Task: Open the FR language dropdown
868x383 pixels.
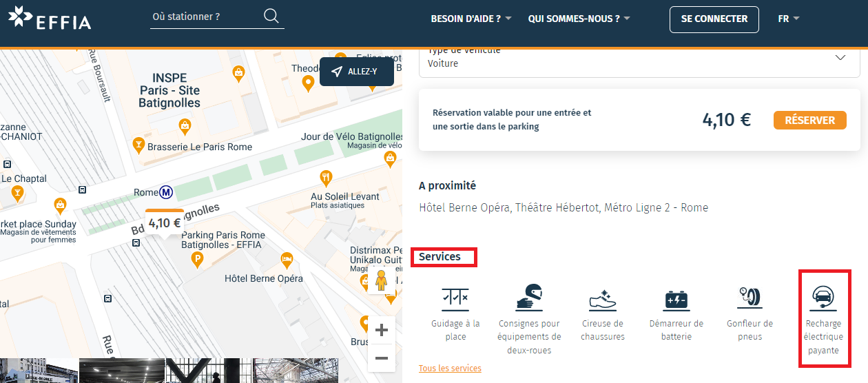Action: click(x=789, y=19)
